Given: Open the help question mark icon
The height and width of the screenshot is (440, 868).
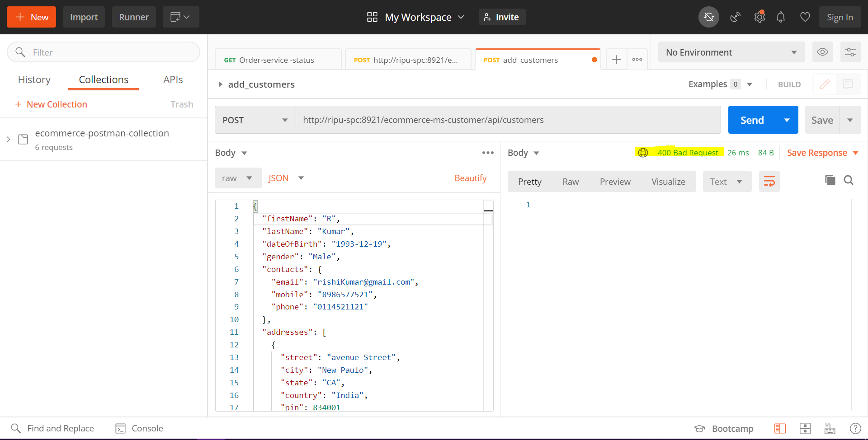Looking at the screenshot, I should pos(855,428).
